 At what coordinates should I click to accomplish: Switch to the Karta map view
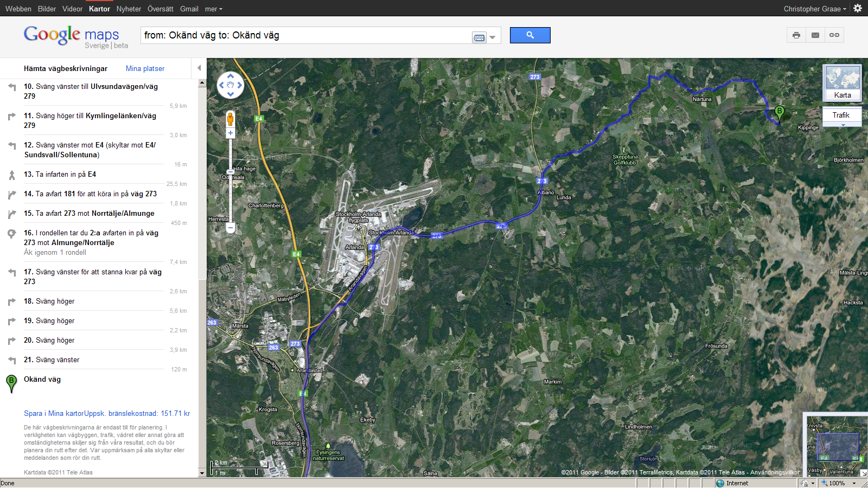pos(842,83)
